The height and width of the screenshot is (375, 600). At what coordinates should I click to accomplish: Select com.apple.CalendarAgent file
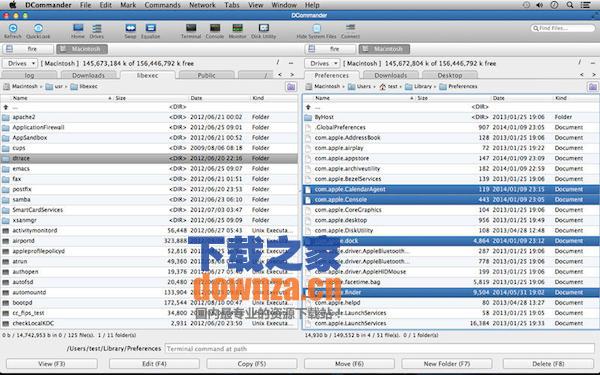point(451,189)
